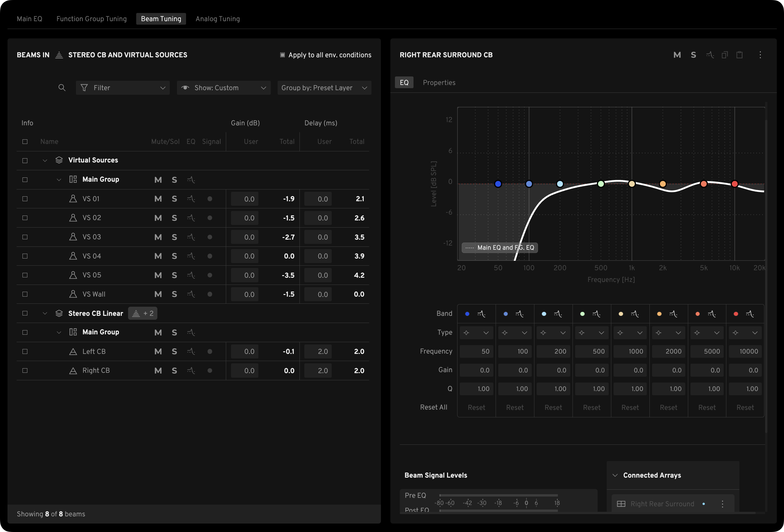This screenshot has width=784, height=532.
Task: Mute the VS Wall beam
Action: click(x=158, y=294)
